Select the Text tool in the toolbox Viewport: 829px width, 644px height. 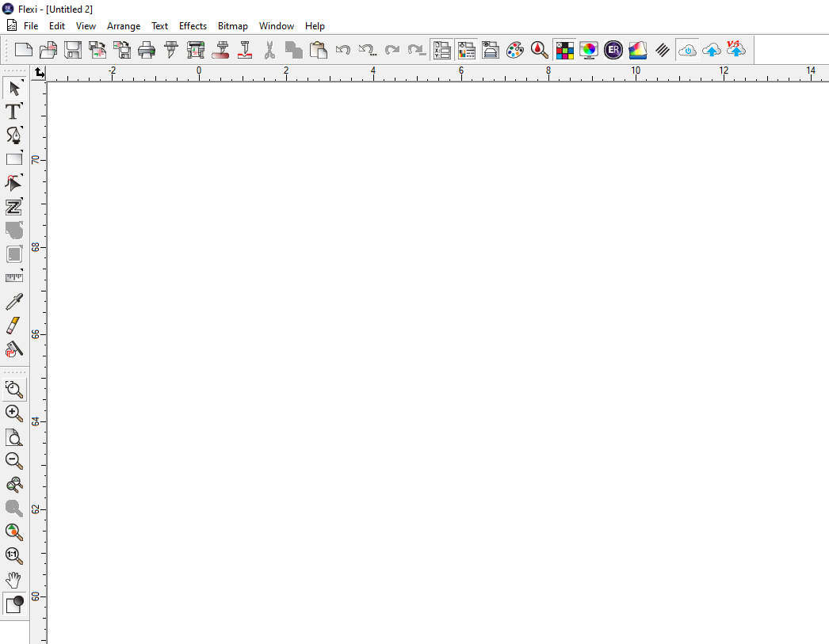point(13,112)
